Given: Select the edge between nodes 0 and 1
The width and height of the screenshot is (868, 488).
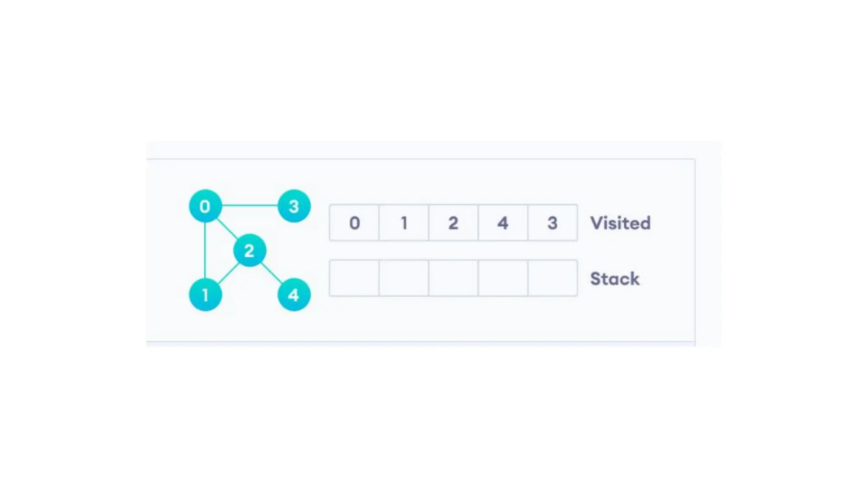Looking at the screenshot, I should (205, 251).
